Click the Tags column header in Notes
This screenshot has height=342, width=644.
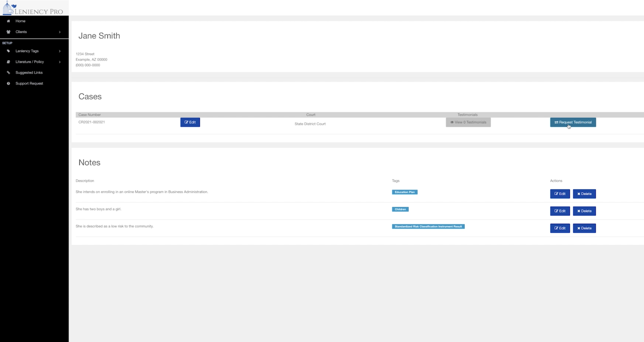point(396,181)
